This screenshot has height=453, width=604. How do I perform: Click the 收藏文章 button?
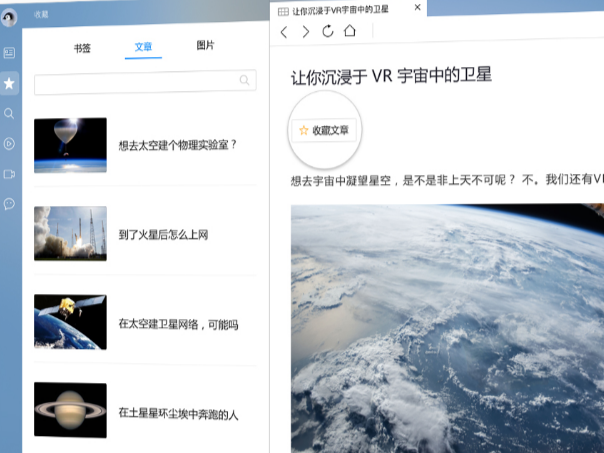324,130
